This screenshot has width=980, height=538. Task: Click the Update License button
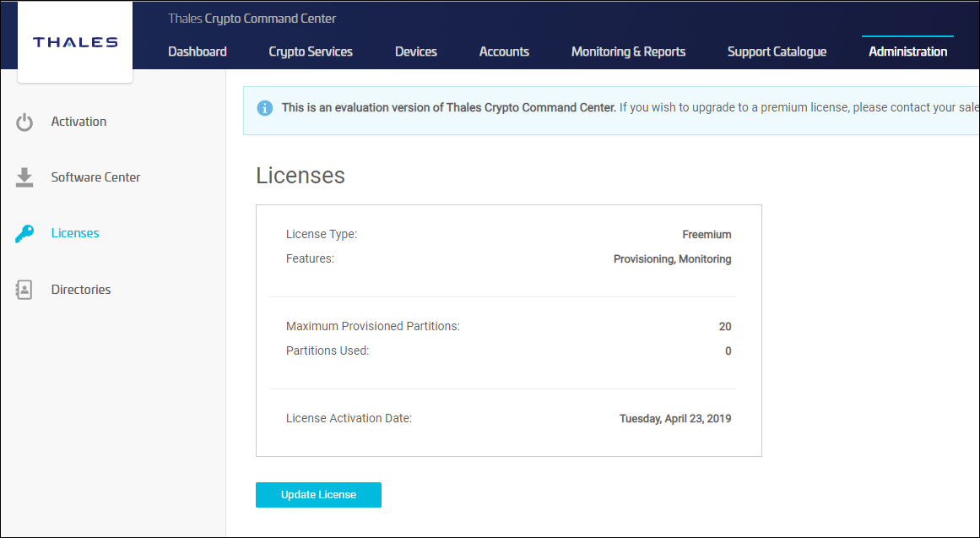[319, 495]
